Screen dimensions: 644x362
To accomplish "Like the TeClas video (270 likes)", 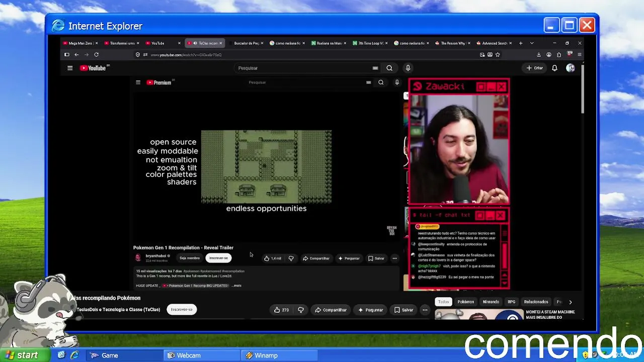I will pyautogui.click(x=281, y=310).
